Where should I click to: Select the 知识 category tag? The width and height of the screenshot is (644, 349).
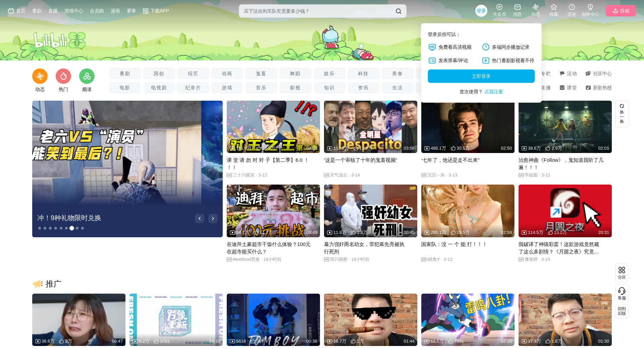pyautogui.click(x=329, y=88)
